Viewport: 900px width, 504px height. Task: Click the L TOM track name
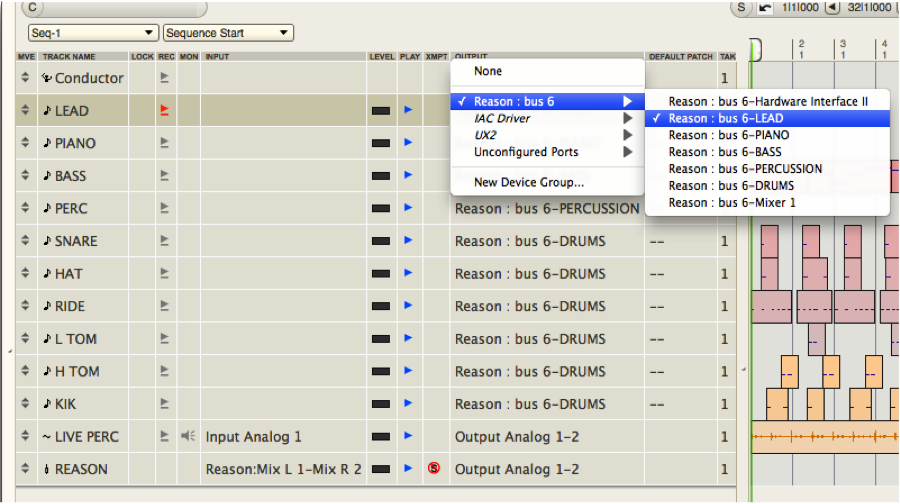tap(76, 339)
